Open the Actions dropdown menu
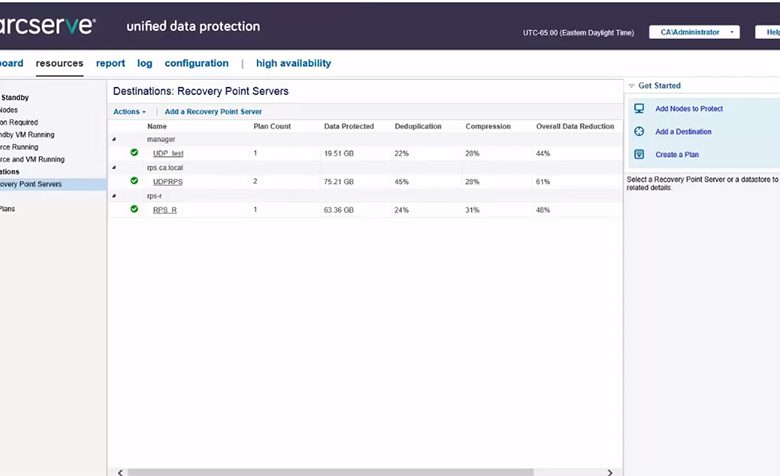Viewport: 780px width, 476px height. [129, 111]
